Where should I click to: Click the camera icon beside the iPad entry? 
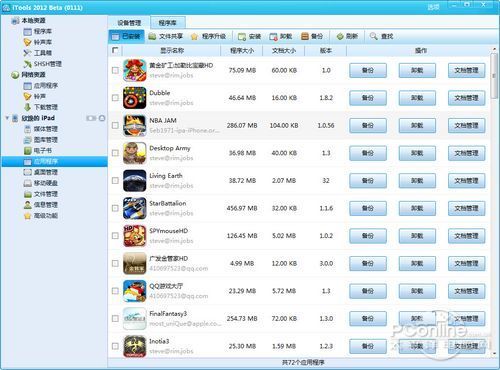coord(91,118)
